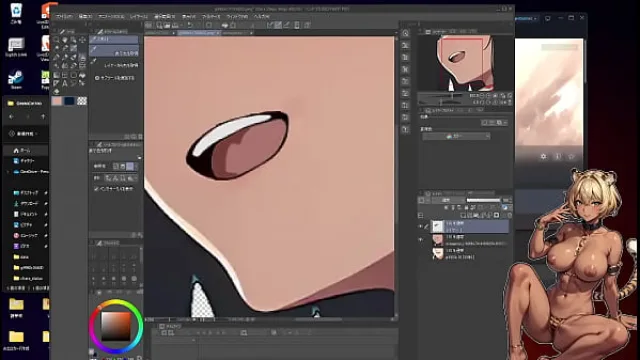The width and height of the screenshot is (640, 360).
Task: Select the Text tool (letter A)
Action: pos(65,84)
